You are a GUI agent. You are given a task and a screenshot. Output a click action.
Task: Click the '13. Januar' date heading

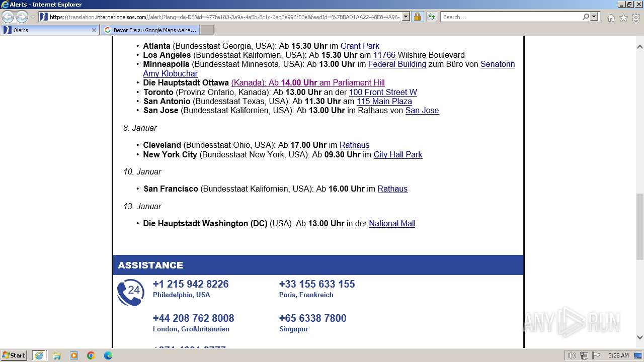point(142,206)
